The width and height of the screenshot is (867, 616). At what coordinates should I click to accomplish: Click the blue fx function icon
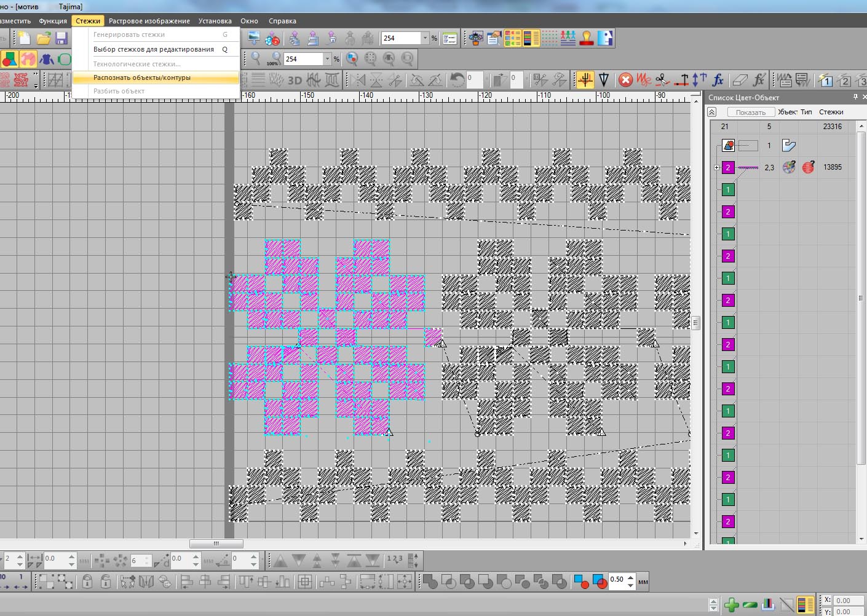(x=718, y=80)
